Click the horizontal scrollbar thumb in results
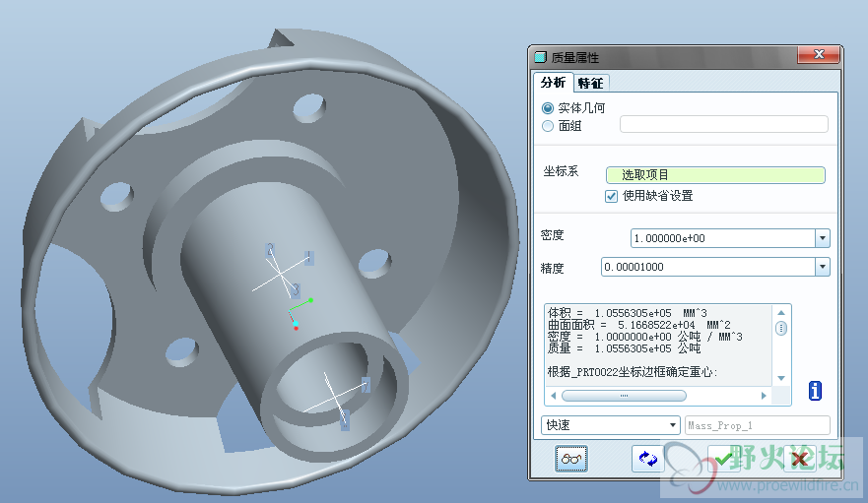868x503 pixels. [x=624, y=395]
